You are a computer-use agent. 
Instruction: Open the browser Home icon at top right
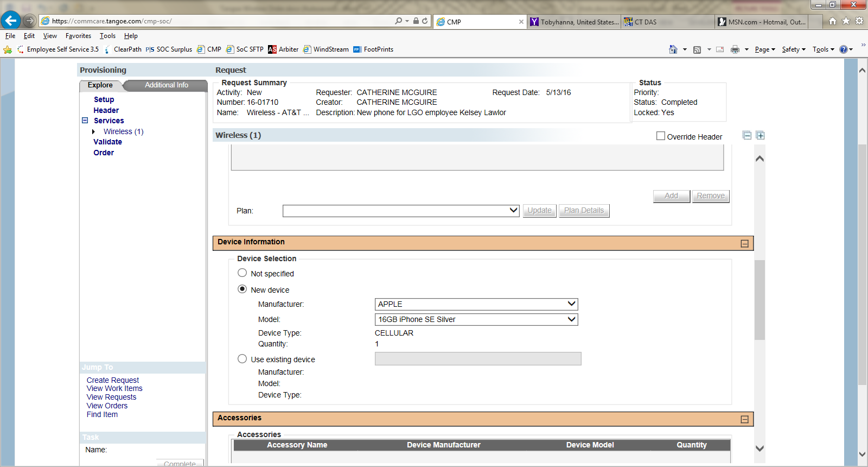[x=832, y=21]
